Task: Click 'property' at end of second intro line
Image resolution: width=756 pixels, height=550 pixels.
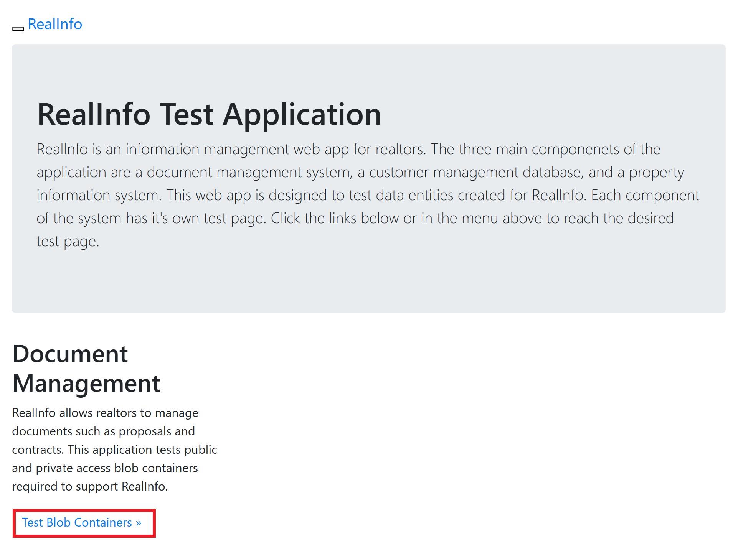Action: (656, 172)
